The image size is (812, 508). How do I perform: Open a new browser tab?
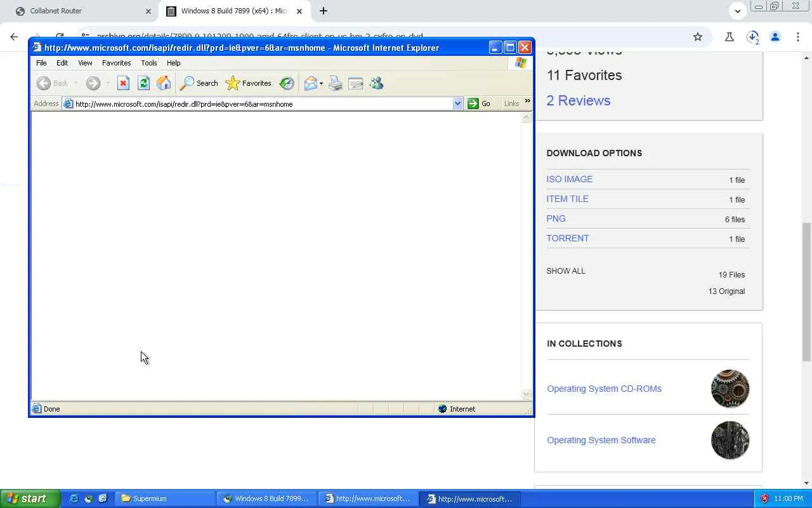(324, 11)
